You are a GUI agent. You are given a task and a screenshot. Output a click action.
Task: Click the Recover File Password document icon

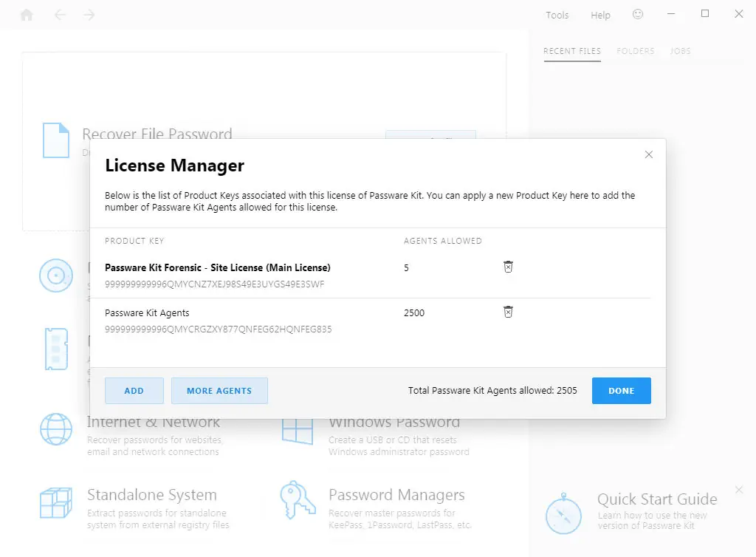[x=56, y=140]
